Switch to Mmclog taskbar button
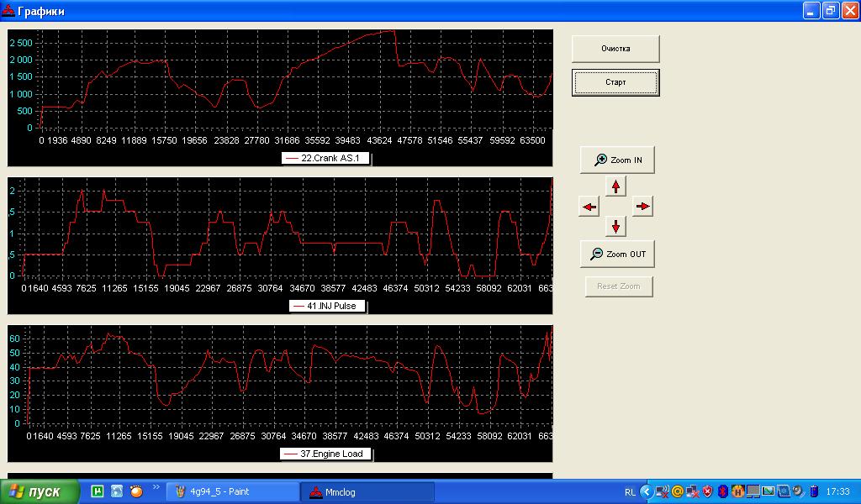This screenshot has height=504, width=861. (x=368, y=492)
